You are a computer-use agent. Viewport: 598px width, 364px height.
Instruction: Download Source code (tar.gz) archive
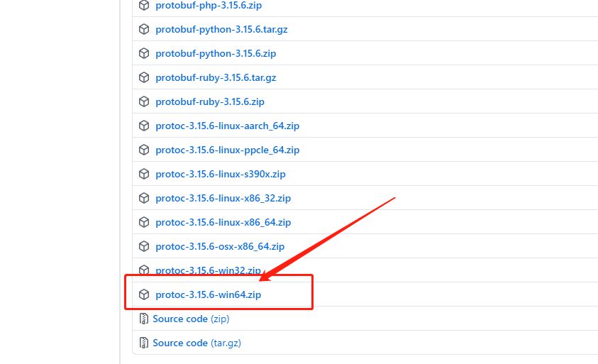(195, 343)
